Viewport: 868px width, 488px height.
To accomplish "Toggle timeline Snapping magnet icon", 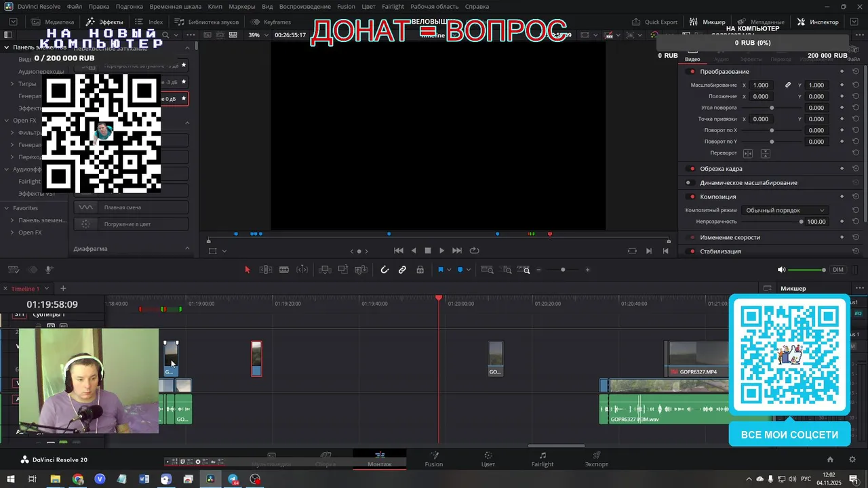I will [384, 270].
